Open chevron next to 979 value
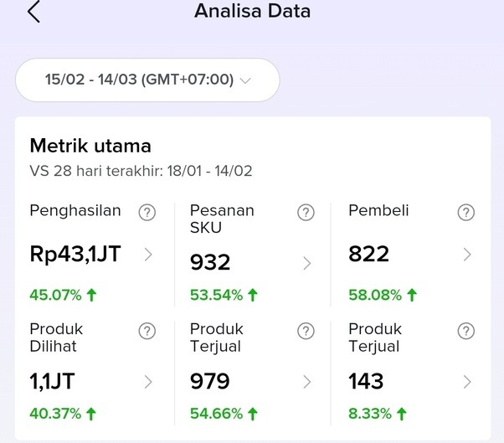Screen dimensions: 504x443 pos(306,382)
